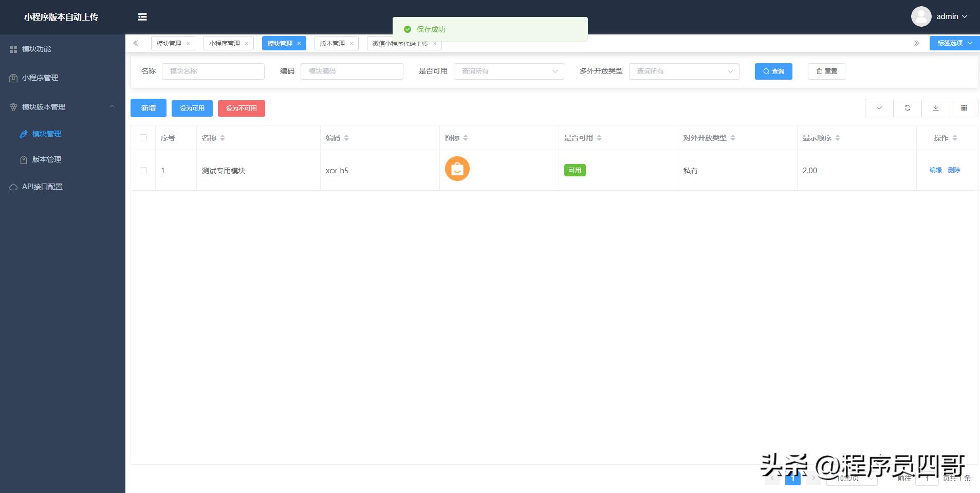Toggle the sidebar collapse icon in top bar

[x=142, y=17]
